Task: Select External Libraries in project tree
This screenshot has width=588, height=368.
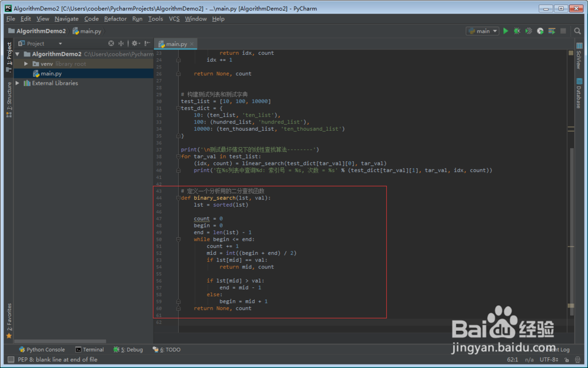Action: [x=83, y=83]
